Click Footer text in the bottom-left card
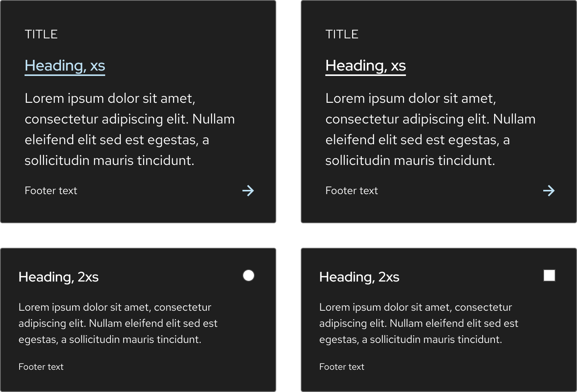Screen dimensions: 577x392 pos(41,367)
